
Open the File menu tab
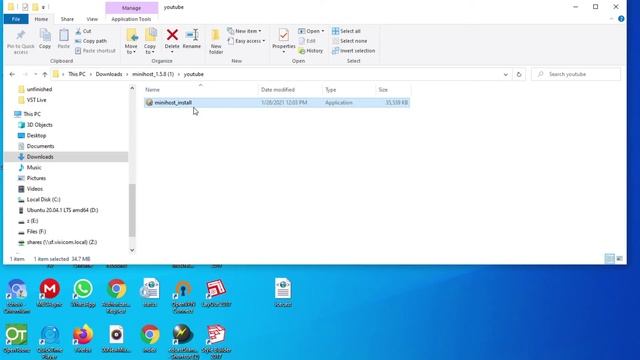click(x=16, y=19)
